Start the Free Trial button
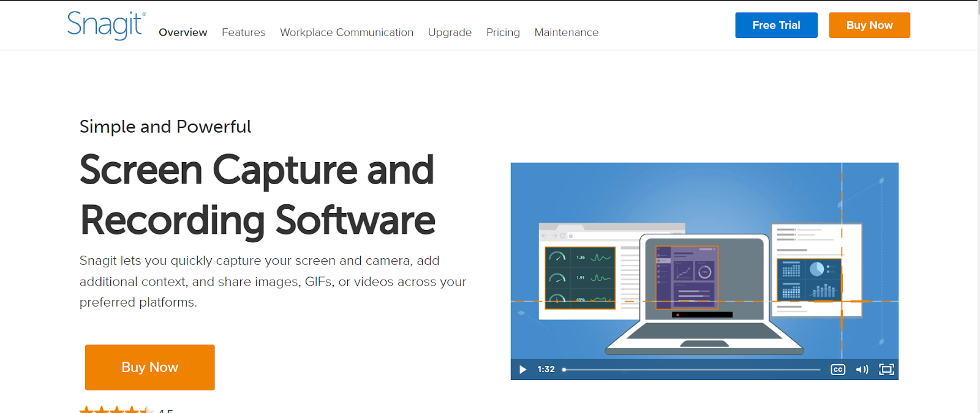Image resolution: width=980 pixels, height=413 pixels. [776, 25]
